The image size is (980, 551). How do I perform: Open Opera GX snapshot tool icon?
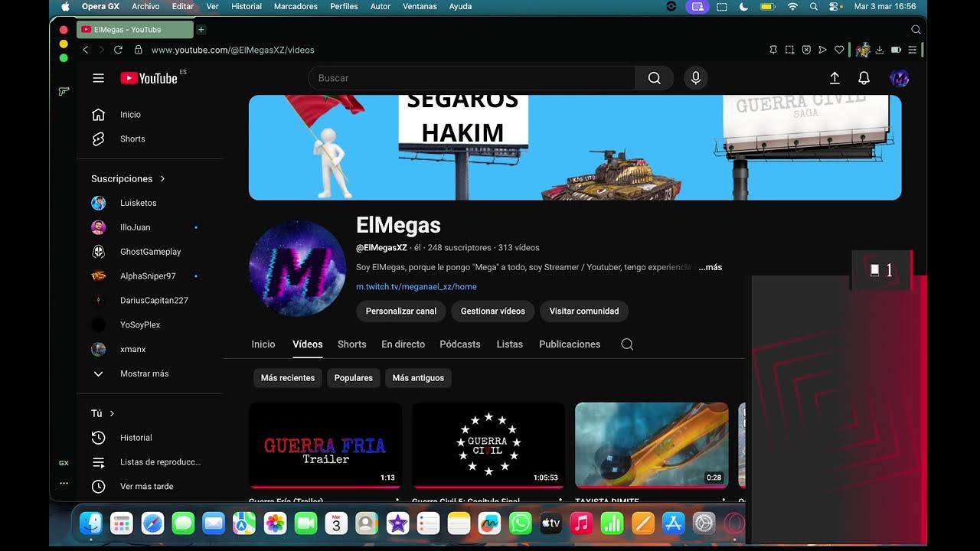tap(789, 50)
